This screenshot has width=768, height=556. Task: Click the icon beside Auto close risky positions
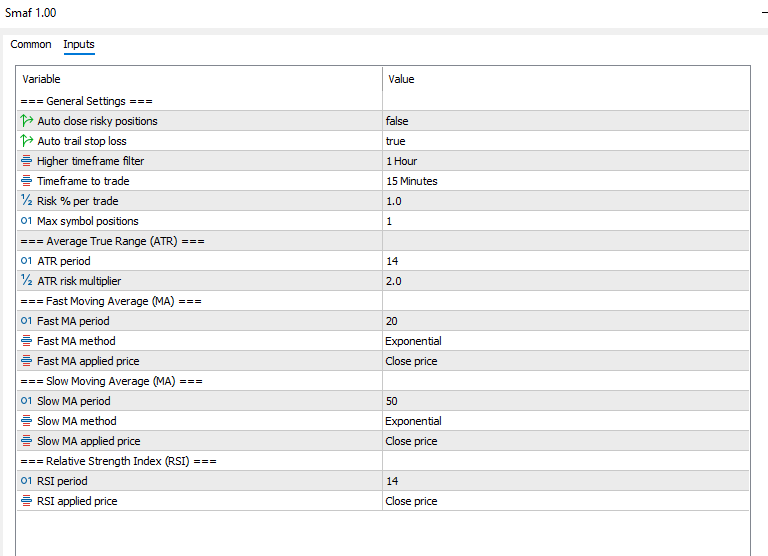[x=26, y=121]
